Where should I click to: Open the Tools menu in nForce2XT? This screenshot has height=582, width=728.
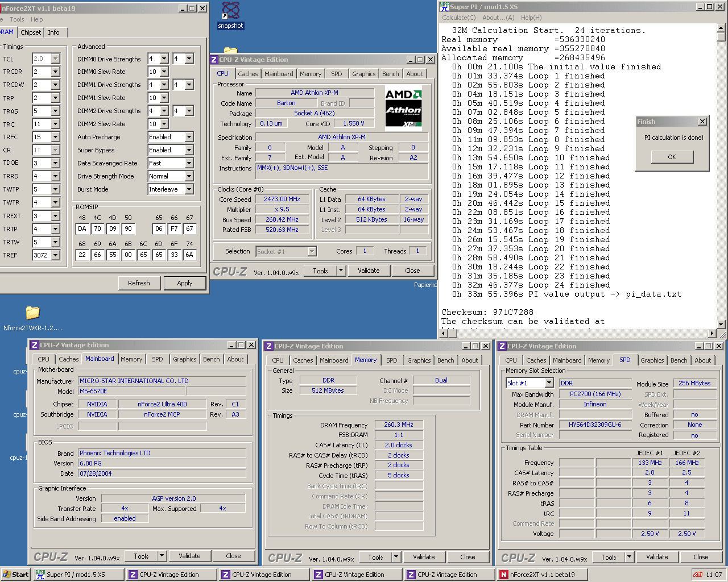point(17,19)
